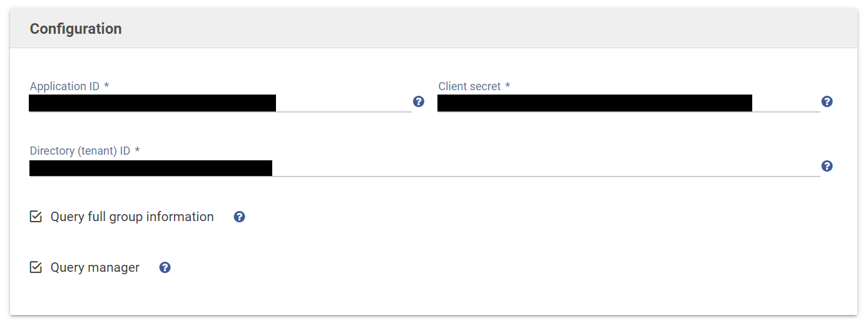Toggle the Query manager checkbox
Image resolution: width=868 pixels, height=325 pixels.
coord(36,267)
